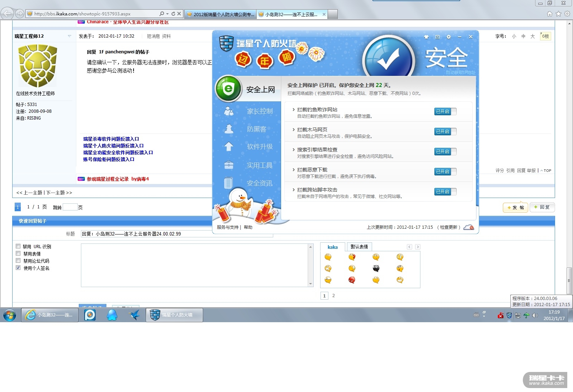The height and width of the screenshot is (392, 573).
Task: Open the firewall settings gear icon
Action: tap(448, 37)
